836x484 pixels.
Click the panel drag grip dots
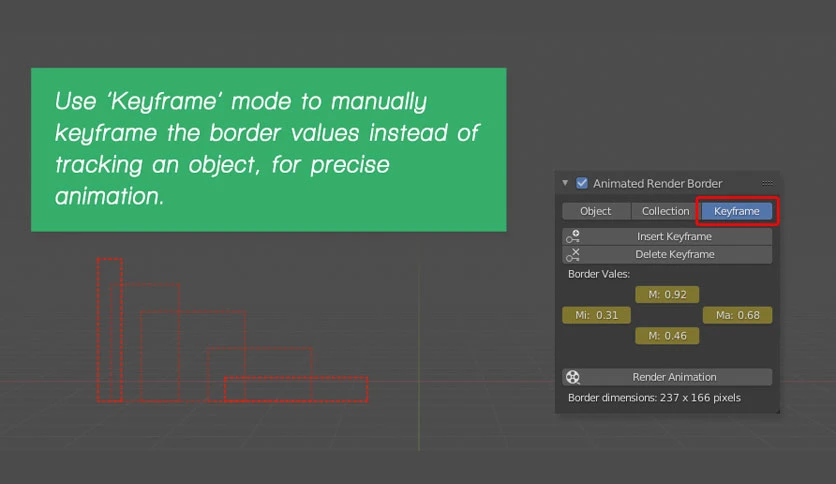pyautogui.click(x=767, y=183)
